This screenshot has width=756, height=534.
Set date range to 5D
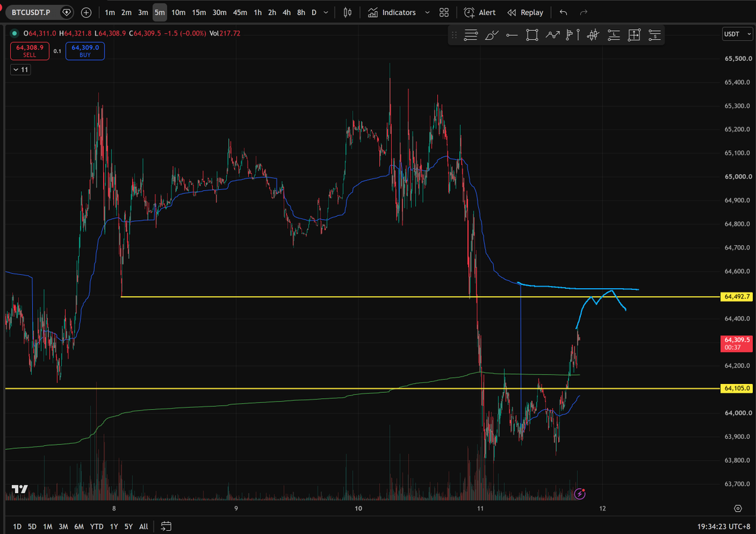tap(33, 526)
